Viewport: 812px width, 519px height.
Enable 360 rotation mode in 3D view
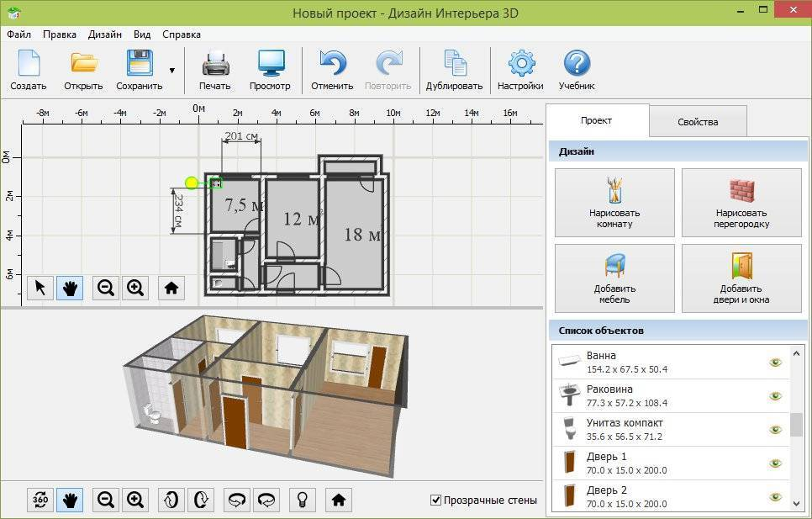[x=40, y=500]
